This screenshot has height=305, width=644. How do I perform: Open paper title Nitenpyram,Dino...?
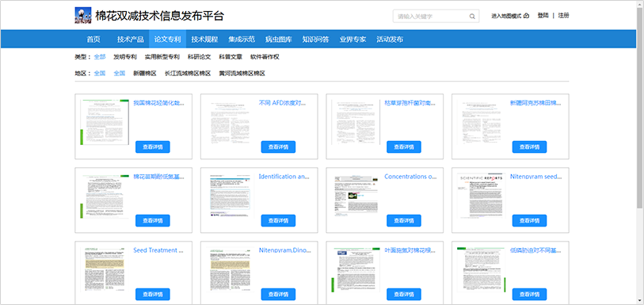284,250
